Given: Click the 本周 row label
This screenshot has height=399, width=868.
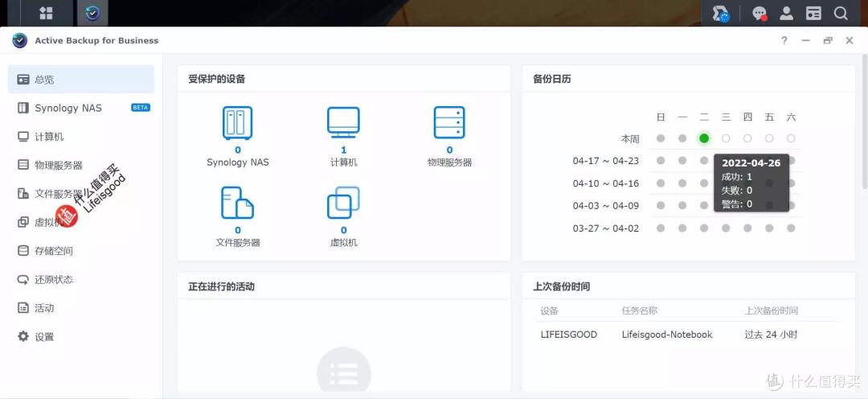Looking at the screenshot, I should click(x=630, y=138).
